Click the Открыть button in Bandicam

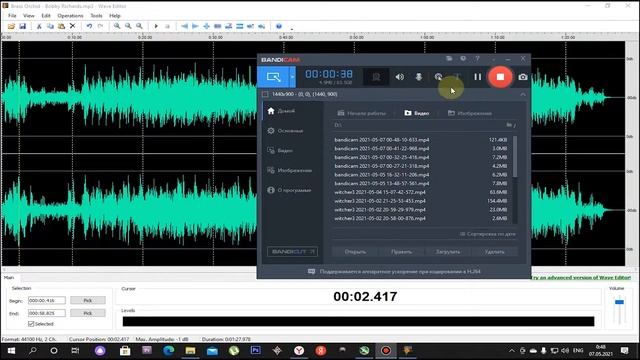pos(355,252)
